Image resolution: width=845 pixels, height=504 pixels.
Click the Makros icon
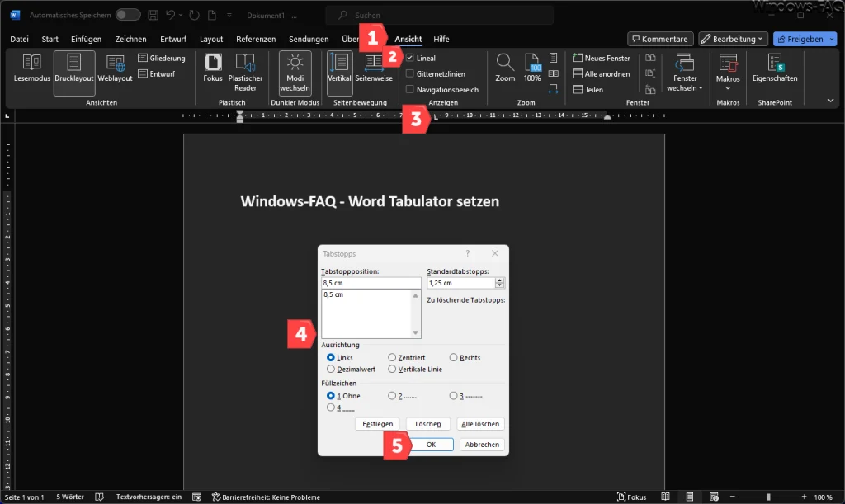[728, 64]
